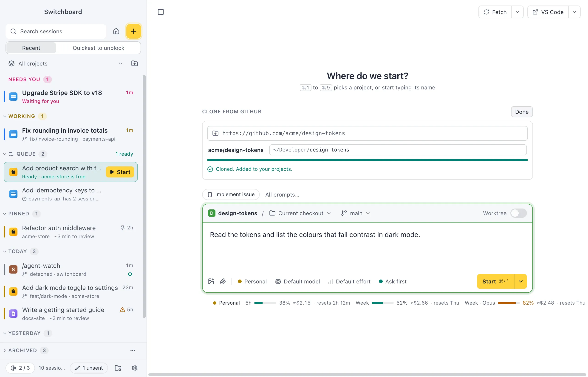Choose the Default model option
Screen dimensions: 588x377
(297, 281)
